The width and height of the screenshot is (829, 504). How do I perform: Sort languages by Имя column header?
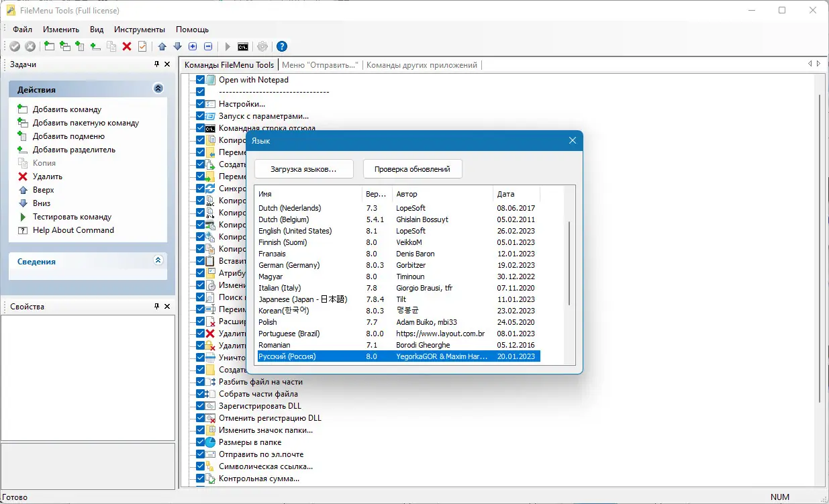(x=308, y=194)
